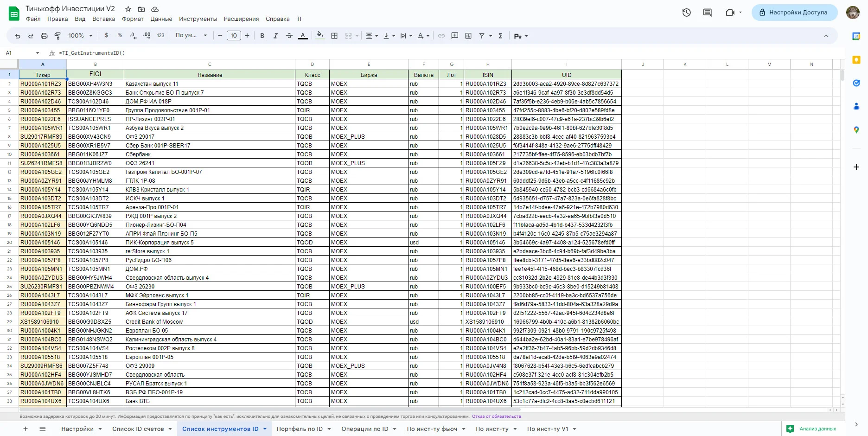Redo the last undone action

click(31, 36)
